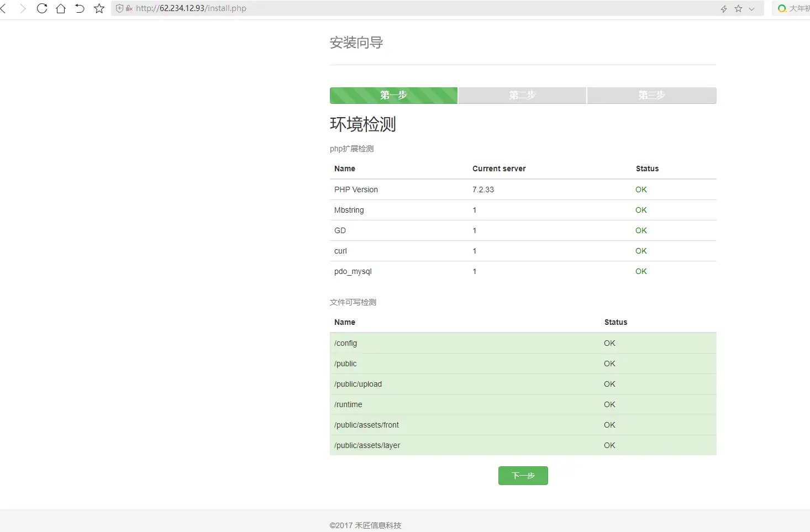Click the OK status beside pdo_mysql
The width and height of the screenshot is (810, 532).
point(640,271)
